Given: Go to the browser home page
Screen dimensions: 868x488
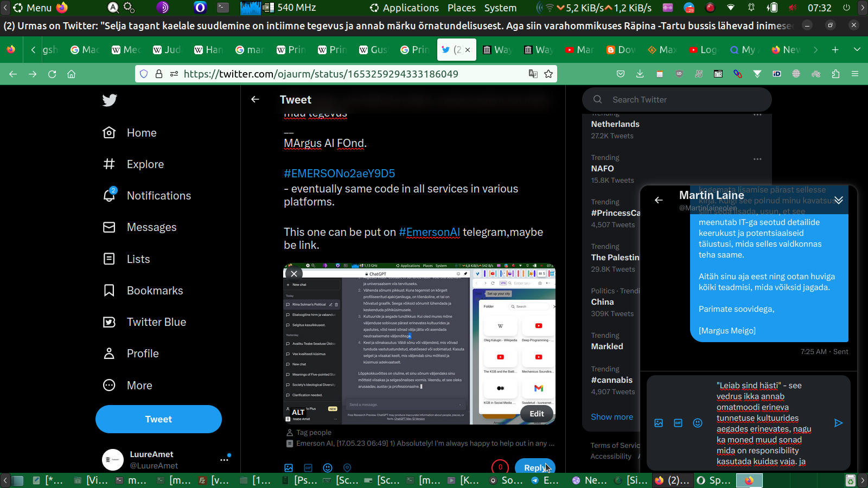Looking at the screenshot, I should point(71,74).
